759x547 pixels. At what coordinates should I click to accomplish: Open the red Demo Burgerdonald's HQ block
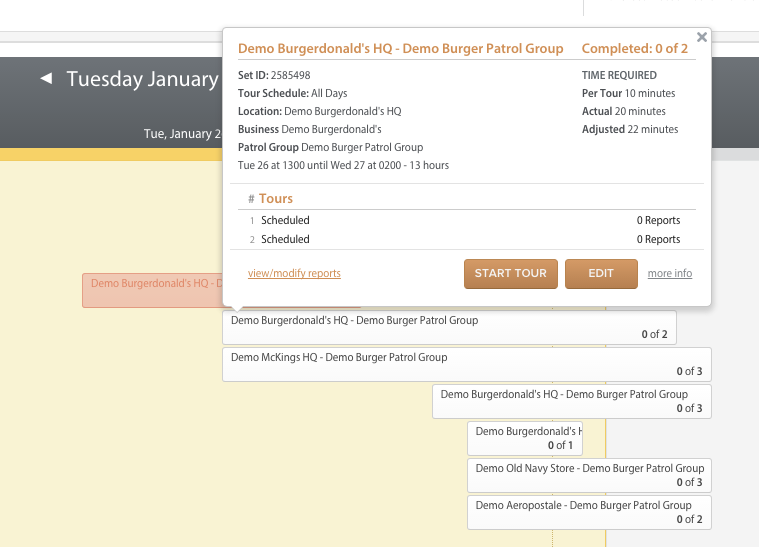click(x=152, y=290)
